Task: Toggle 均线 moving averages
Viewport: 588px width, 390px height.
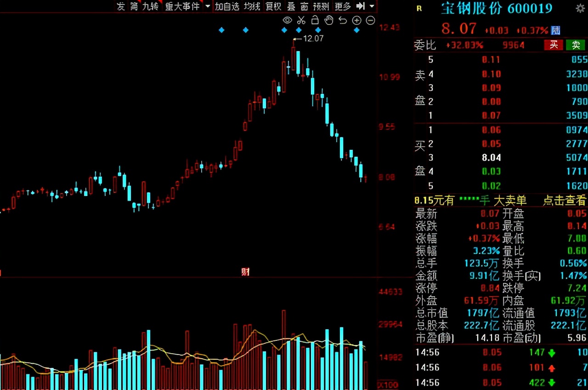Action: 252,6
